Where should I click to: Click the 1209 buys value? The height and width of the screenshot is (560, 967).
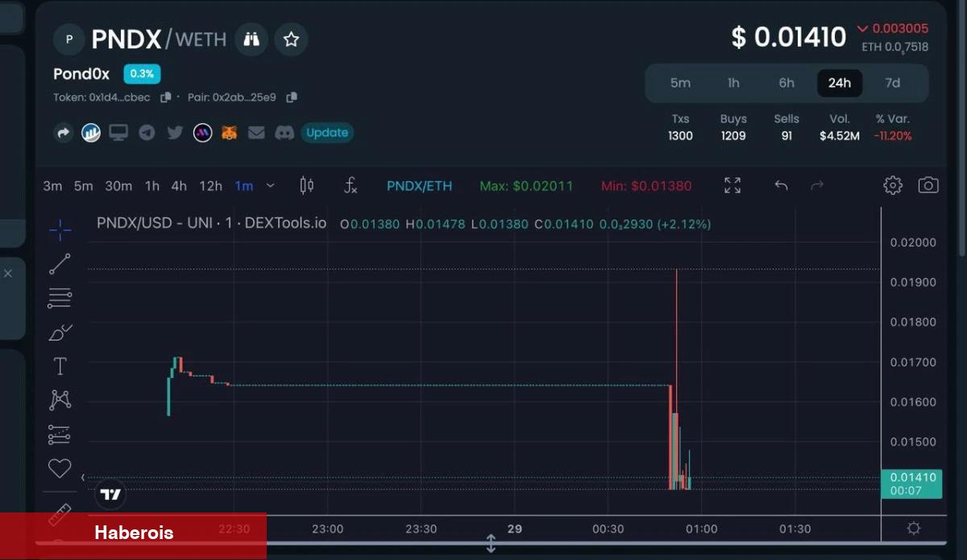tap(733, 136)
